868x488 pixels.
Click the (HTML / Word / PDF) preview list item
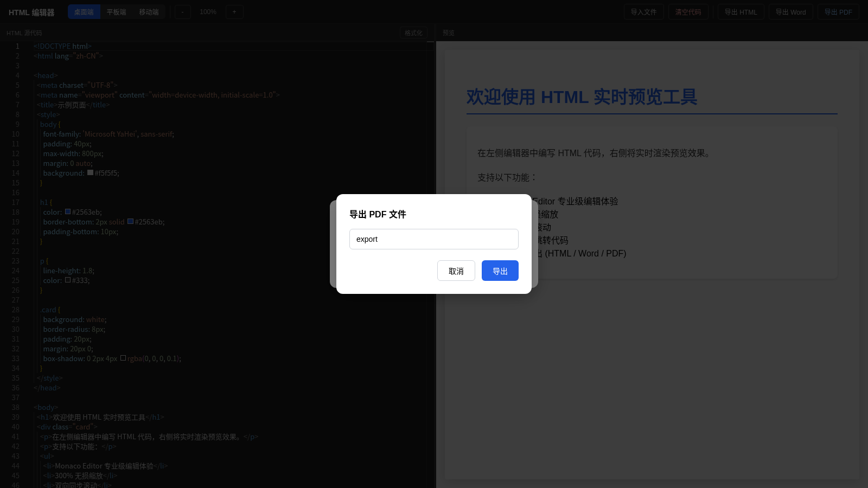(x=585, y=253)
